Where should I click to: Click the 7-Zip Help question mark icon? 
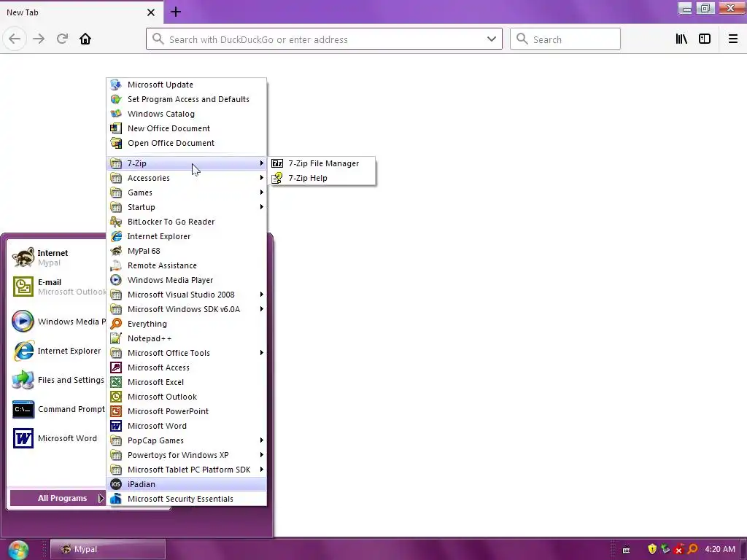point(277,178)
